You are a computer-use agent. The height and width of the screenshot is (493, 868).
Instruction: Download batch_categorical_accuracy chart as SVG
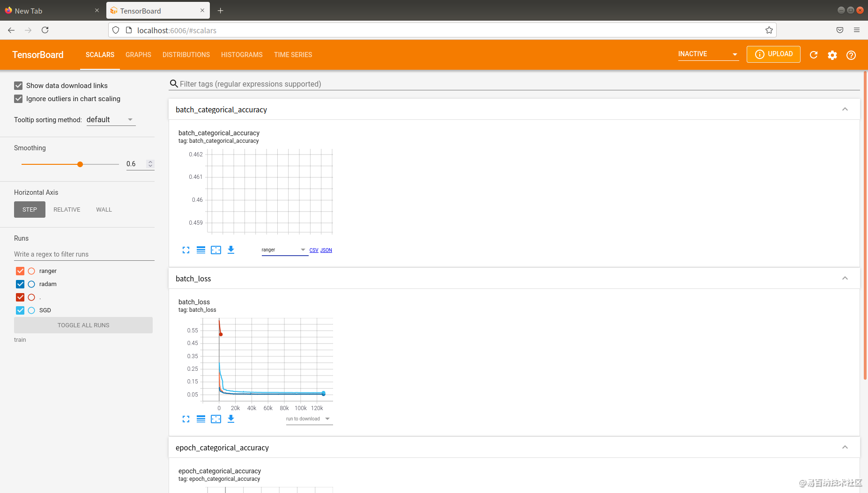point(231,250)
